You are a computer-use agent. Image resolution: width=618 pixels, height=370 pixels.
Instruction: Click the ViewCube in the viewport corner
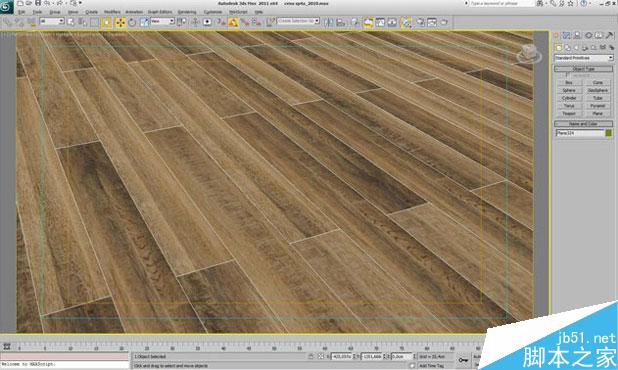coord(529,54)
